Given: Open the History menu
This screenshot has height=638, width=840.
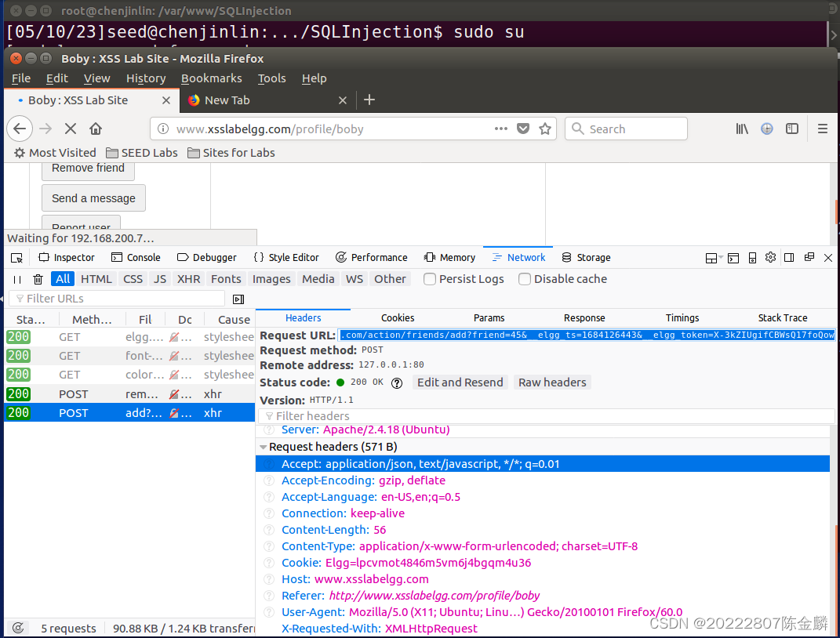Looking at the screenshot, I should [x=146, y=78].
